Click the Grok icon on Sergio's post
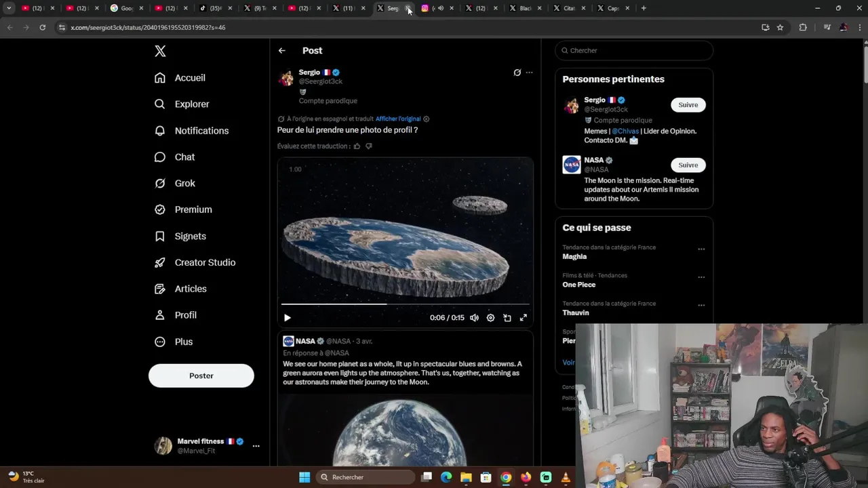This screenshot has height=488, width=868. click(517, 73)
